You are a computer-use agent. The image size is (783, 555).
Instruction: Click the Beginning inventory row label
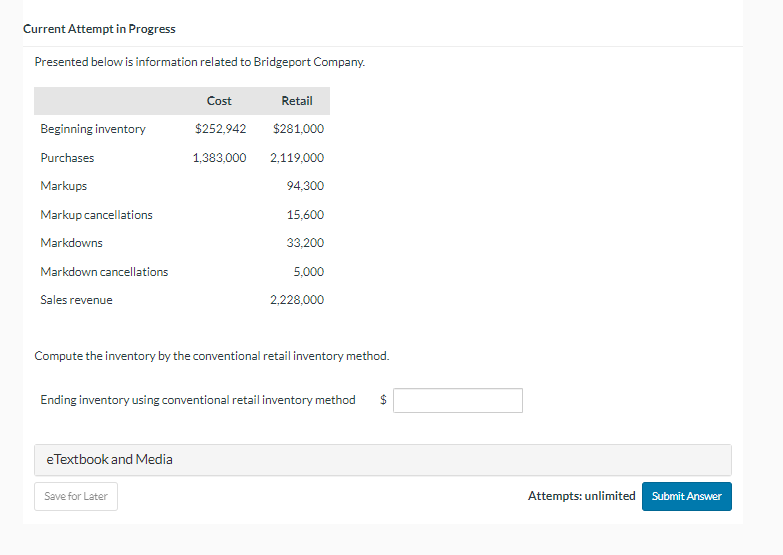[x=93, y=129]
